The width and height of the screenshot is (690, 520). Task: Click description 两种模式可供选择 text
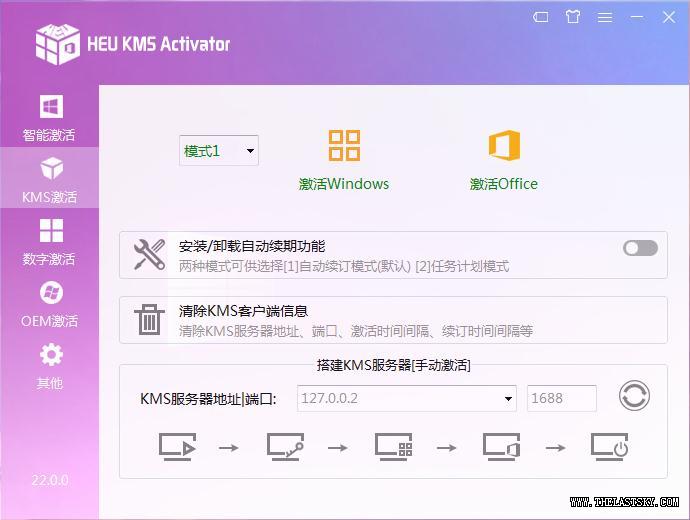(344, 266)
